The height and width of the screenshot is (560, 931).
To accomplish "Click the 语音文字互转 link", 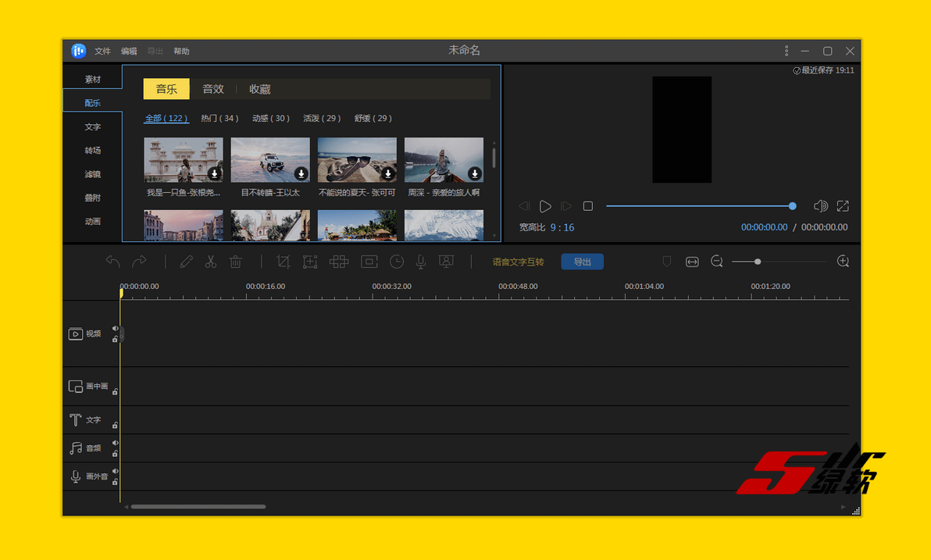I will tap(518, 262).
